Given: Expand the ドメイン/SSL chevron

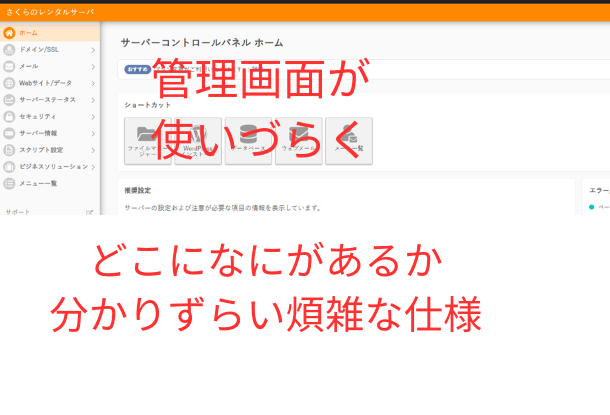Looking at the screenshot, I should click(93, 50).
